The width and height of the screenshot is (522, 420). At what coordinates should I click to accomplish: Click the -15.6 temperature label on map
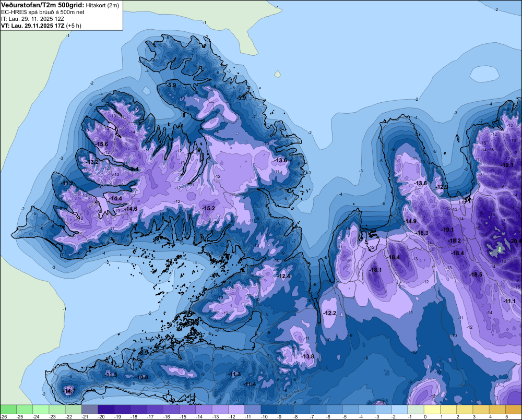pyautogui.click(x=102, y=144)
